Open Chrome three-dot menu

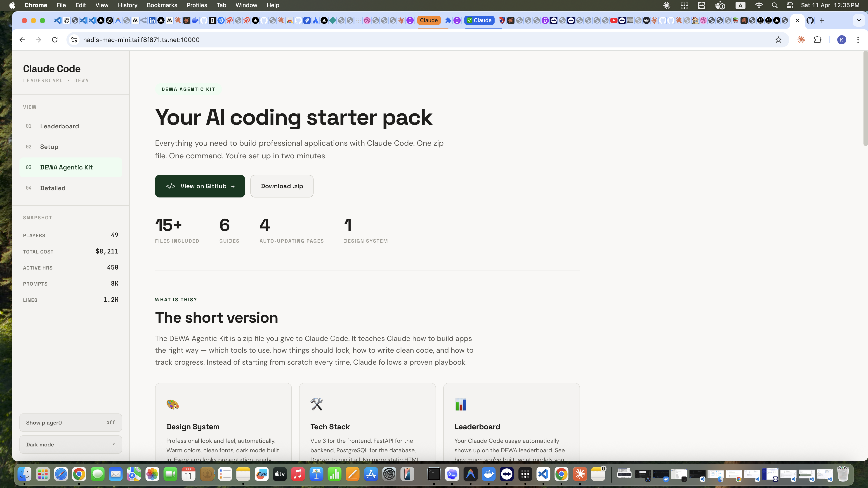(x=858, y=40)
